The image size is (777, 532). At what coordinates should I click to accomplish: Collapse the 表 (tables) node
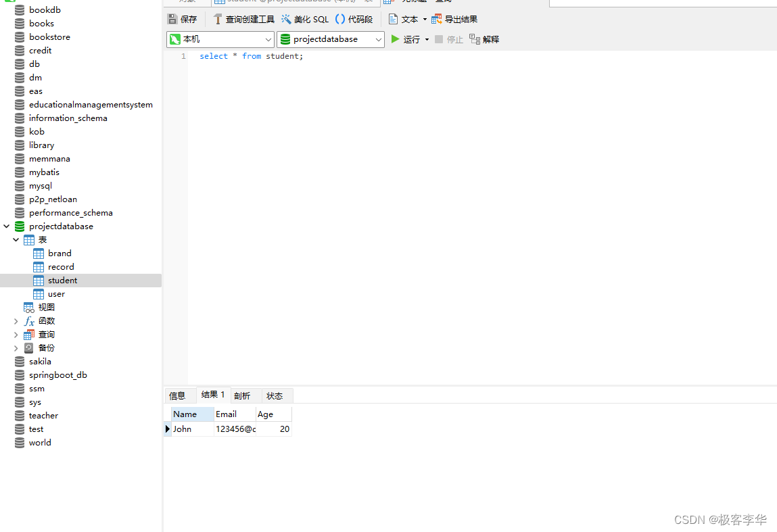point(16,240)
